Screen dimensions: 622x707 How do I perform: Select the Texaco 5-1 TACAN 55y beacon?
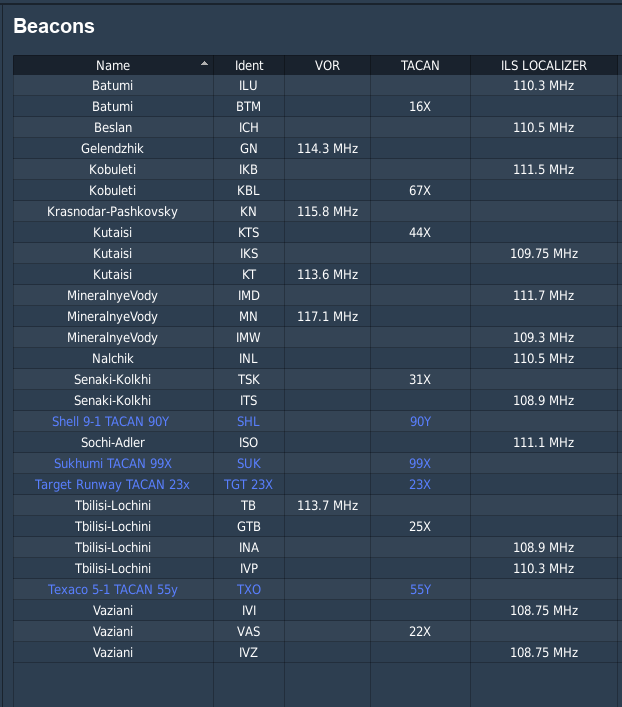112,590
